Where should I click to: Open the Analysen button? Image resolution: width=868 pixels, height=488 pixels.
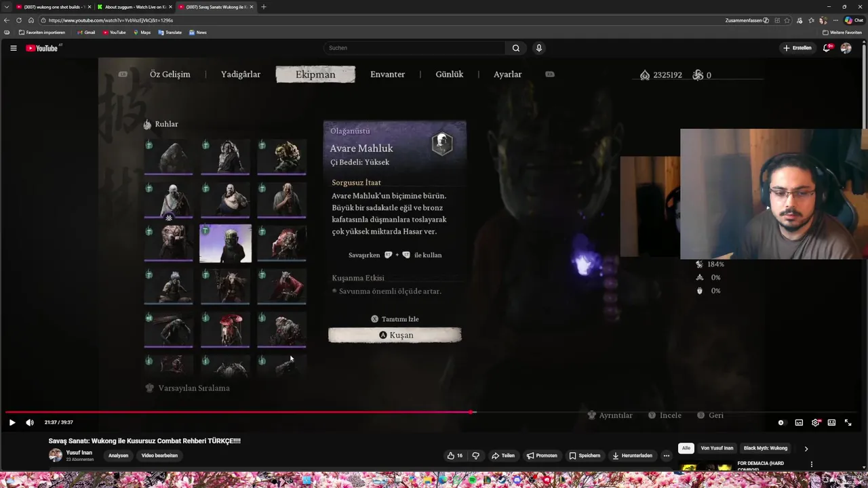118,455
